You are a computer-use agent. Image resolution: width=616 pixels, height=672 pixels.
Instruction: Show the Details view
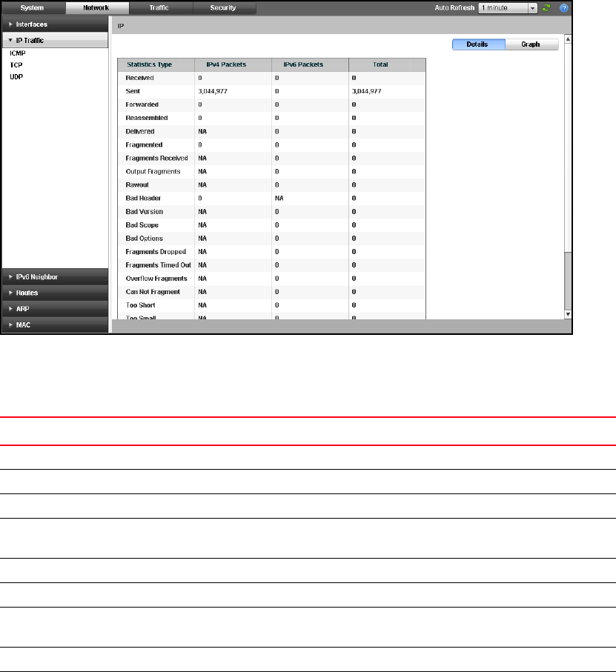[x=478, y=44]
